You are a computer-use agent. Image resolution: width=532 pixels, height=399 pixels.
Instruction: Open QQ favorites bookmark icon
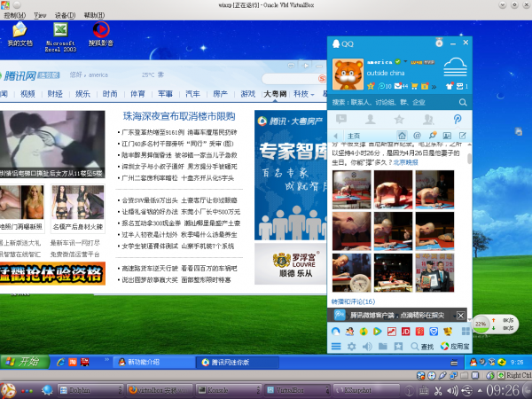(398, 346)
